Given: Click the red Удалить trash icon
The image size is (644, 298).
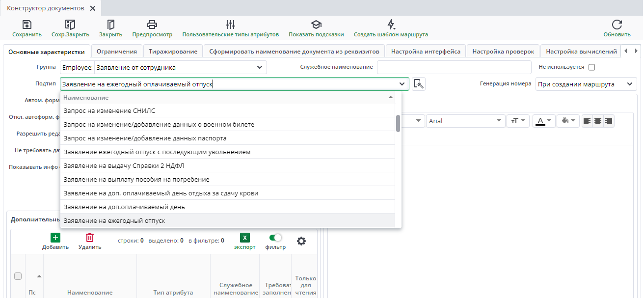Looking at the screenshot, I should [x=90, y=238].
